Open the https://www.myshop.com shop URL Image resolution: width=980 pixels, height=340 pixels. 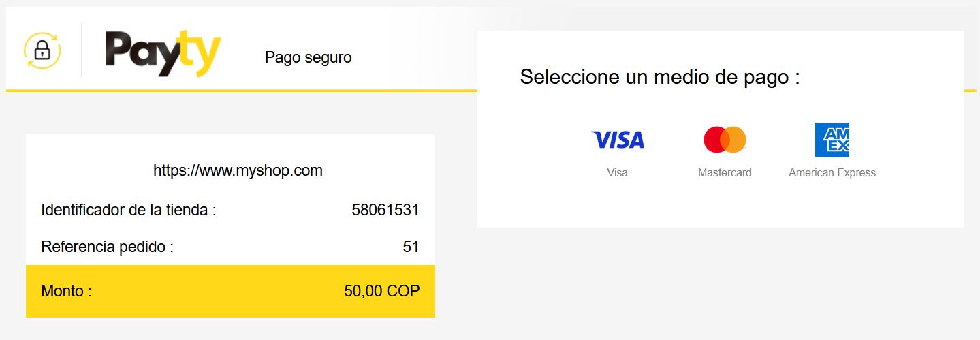[238, 170]
